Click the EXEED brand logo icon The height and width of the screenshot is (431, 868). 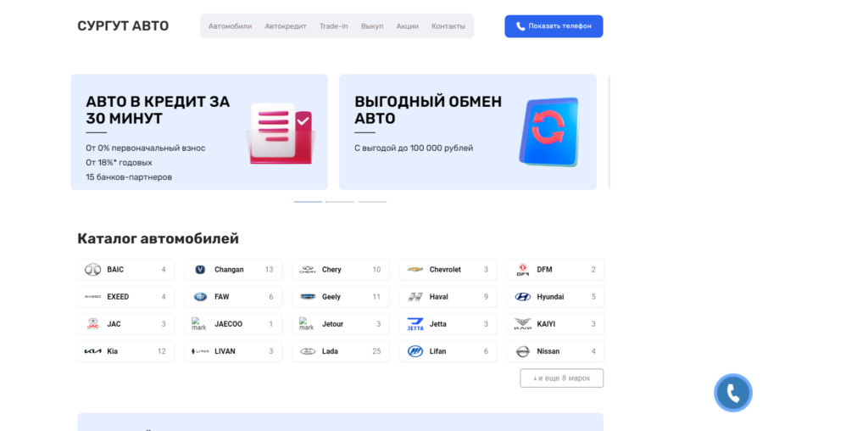(x=92, y=297)
